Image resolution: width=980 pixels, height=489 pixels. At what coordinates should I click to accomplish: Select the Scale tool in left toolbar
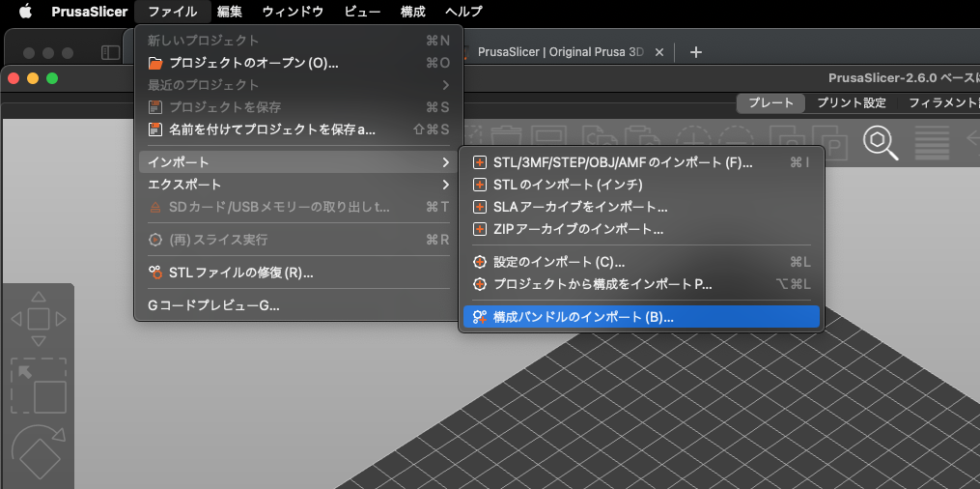point(38,386)
